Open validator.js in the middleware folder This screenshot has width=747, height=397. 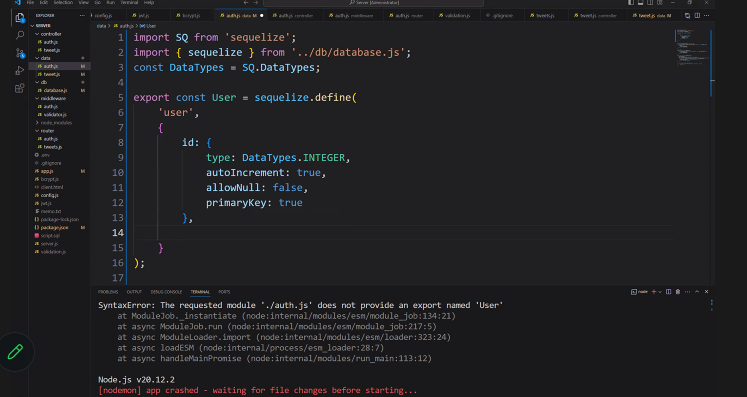point(55,115)
